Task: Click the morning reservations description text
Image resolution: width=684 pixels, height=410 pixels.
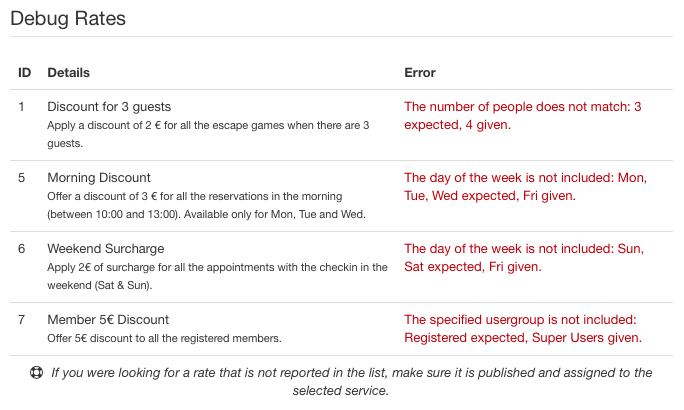Action: click(x=206, y=205)
